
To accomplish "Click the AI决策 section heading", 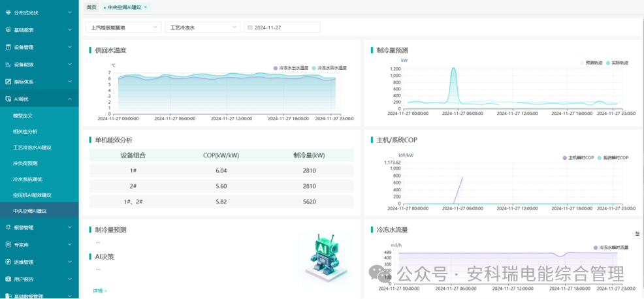I will (105, 257).
